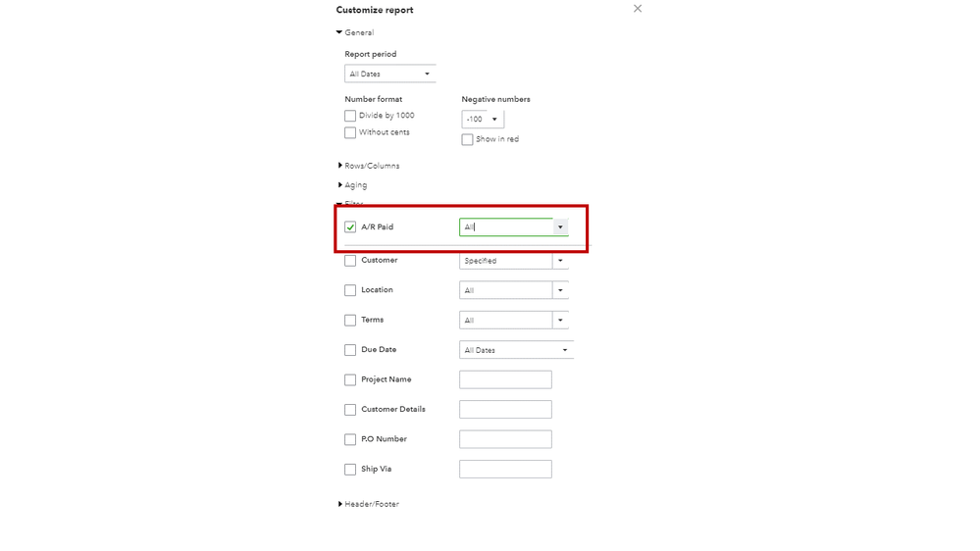980x551 pixels.
Task: Enable Divide by 1000 checkbox
Action: pos(350,116)
